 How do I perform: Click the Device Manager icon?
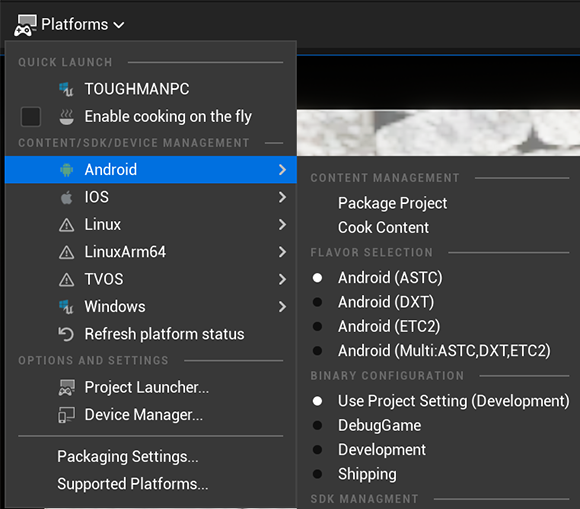tap(66, 415)
